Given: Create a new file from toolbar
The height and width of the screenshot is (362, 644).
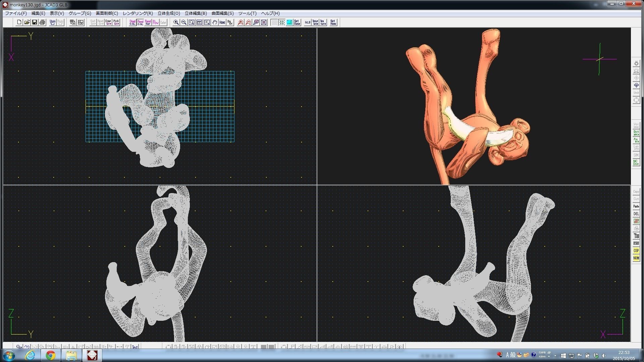Looking at the screenshot, I should pos(19,22).
